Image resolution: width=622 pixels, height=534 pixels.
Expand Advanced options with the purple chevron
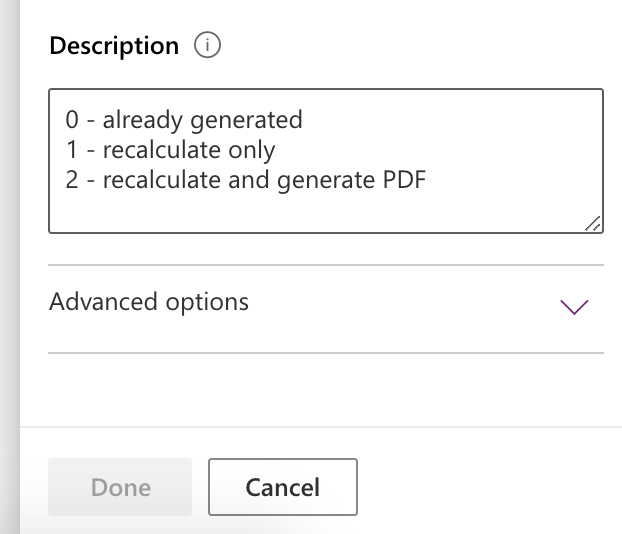tap(575, 307)
